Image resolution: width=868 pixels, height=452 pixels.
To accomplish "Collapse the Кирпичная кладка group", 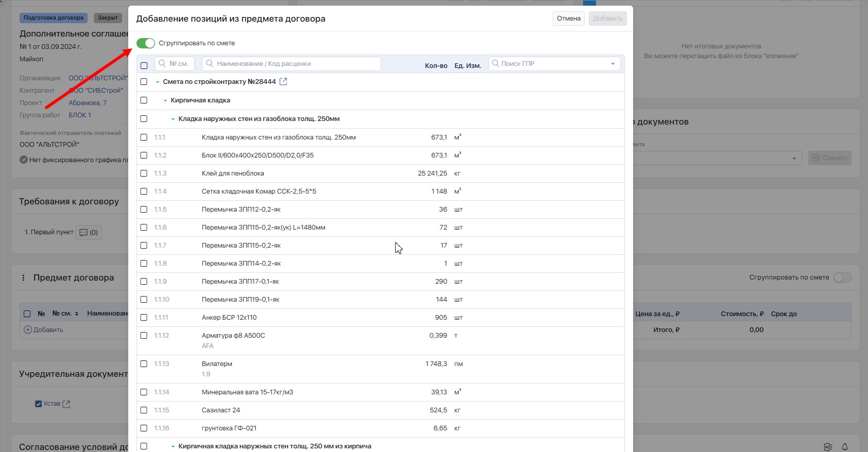I will [165, 100].
